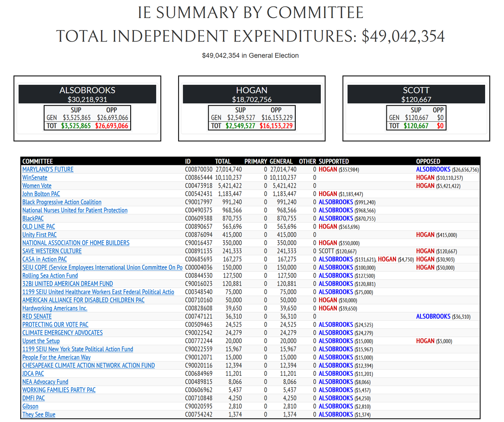Open National Nurses United for Patient Protection link
Viewport: 504px width, 422px height.
[x=75, y=210]
